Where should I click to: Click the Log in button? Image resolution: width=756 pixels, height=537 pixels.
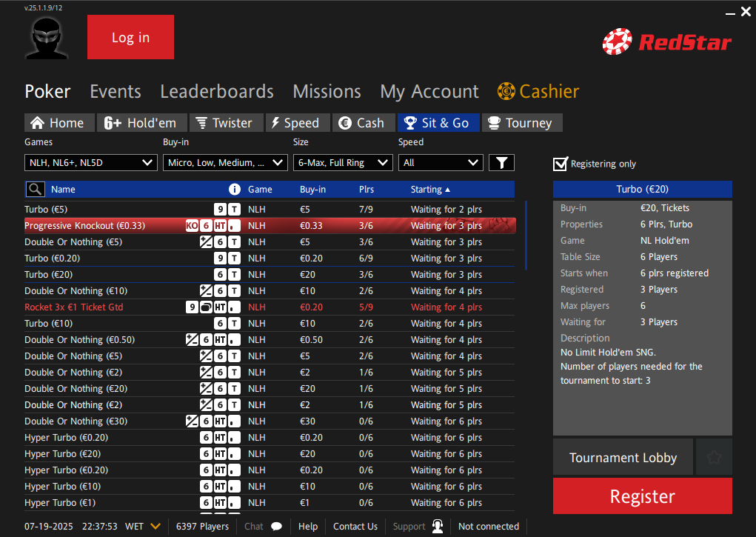click(x=130, y=37)
